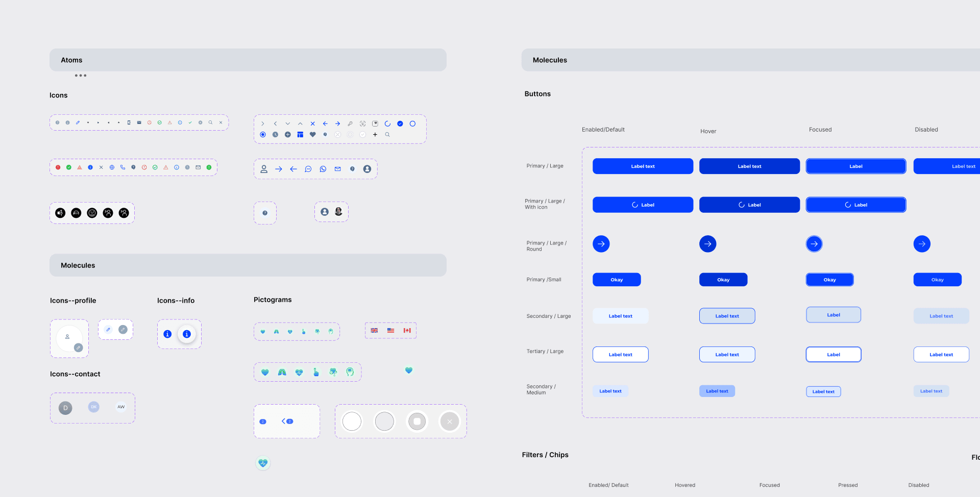The width and height of the screenshot is (980, 497).
Task: Select the blue globe icon
Action: [x=112, y=167]
